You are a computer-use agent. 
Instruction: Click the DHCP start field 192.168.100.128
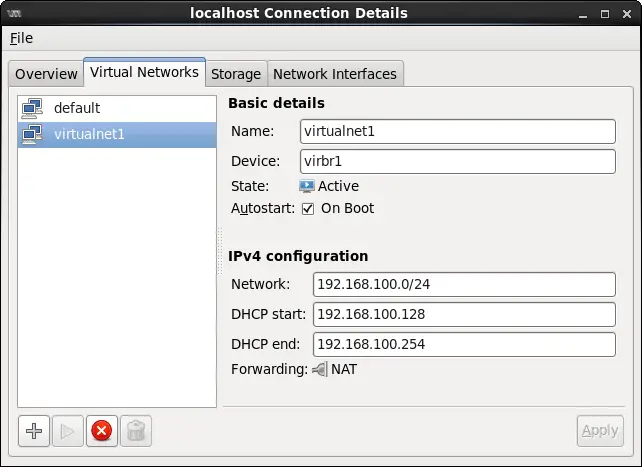[464, 314]
